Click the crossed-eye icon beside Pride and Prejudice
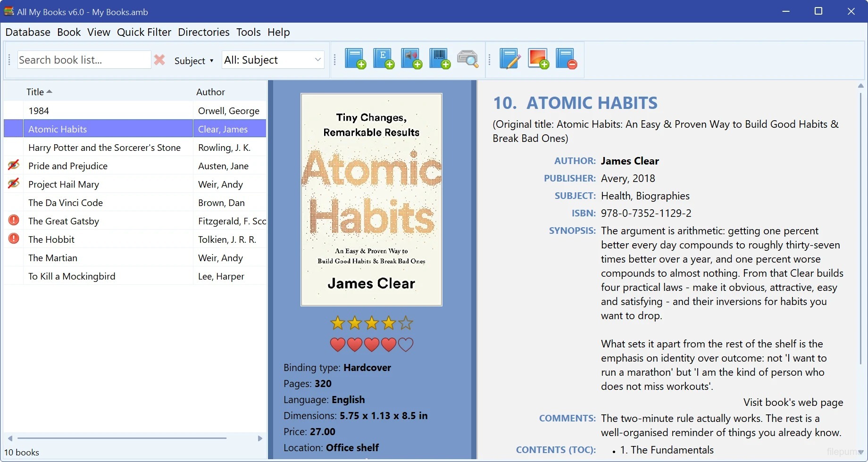The width and height of the screenshot is (868, 462). tap(14, 165)
